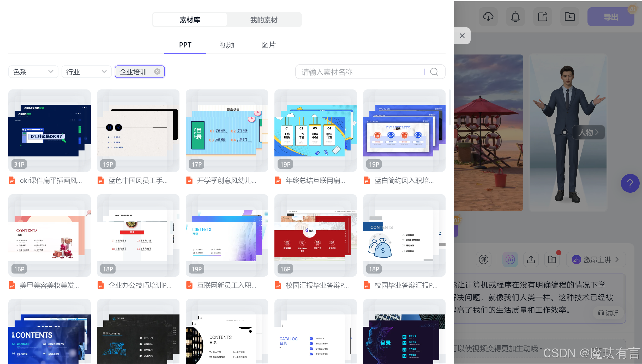Open CATALOG 目录 white template thumbnail

point(316,332)
